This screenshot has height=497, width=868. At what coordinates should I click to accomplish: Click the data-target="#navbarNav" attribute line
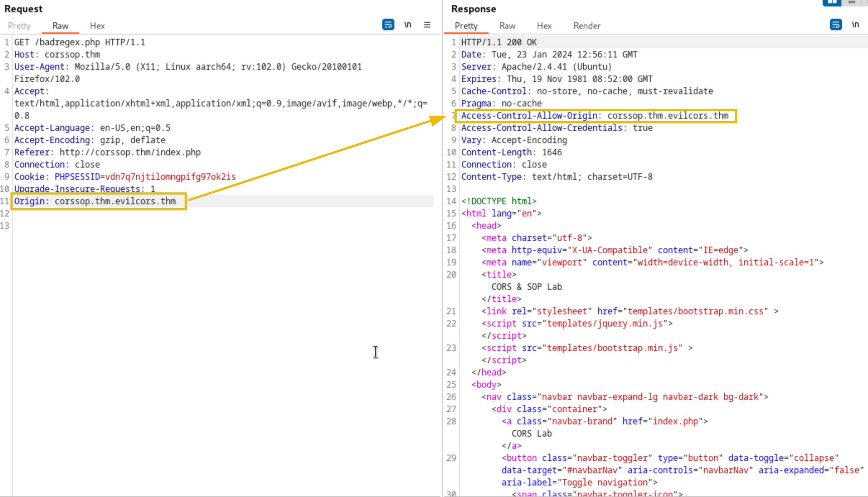pyautogui.click(x=683, y=470)
